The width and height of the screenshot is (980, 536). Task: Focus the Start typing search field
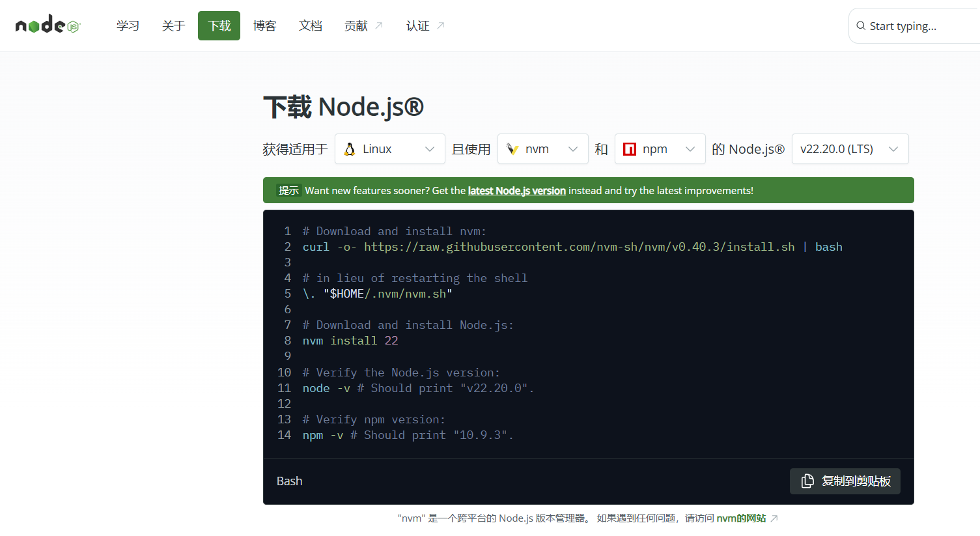click(x=915, y=26)
